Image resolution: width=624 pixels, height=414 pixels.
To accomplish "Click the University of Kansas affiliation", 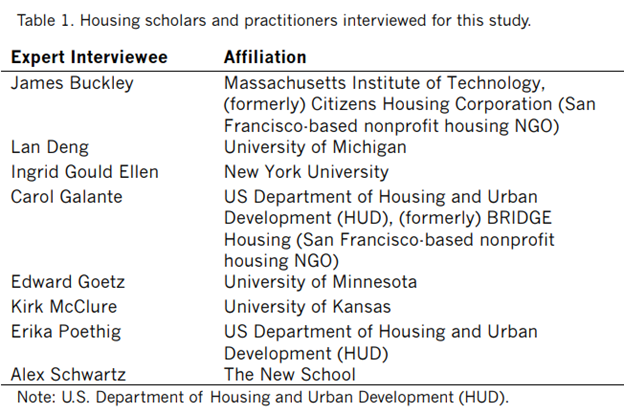I will coord(307,306).
